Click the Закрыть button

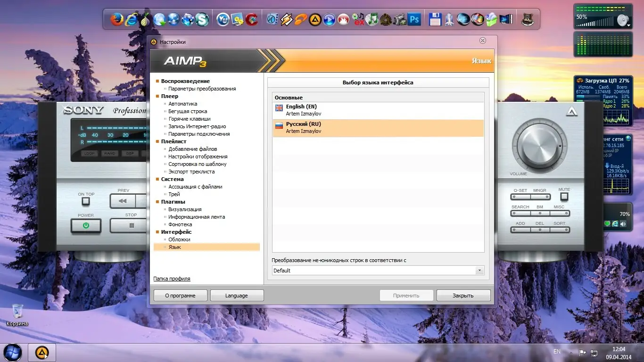tap(463, 296)
